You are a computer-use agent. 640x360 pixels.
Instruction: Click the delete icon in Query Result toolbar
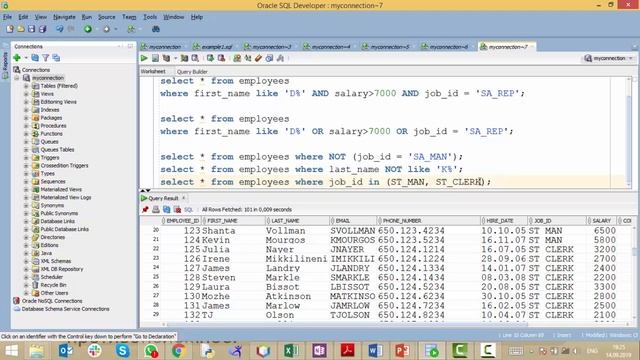point(177,209)
